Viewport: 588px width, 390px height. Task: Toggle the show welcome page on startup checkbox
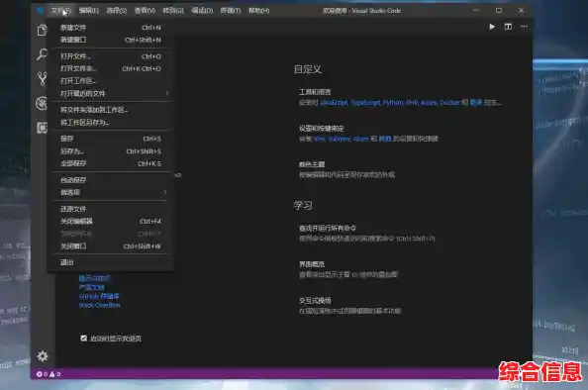point(83,339)
